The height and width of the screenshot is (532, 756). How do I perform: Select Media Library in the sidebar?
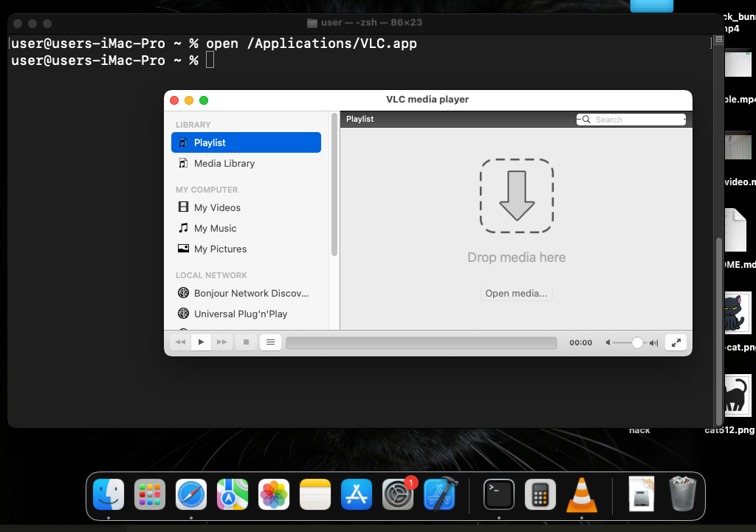coord(224,164)
